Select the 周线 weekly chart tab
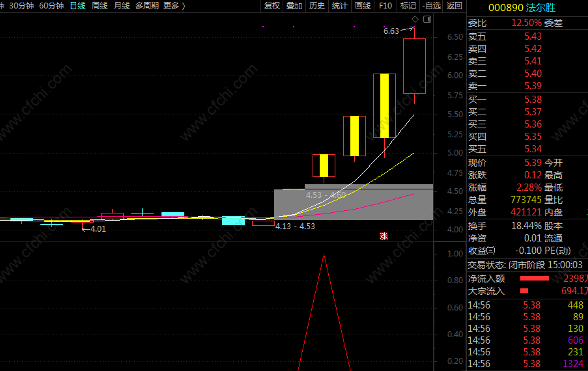The image size is (588, 371). tap(100, 6)
